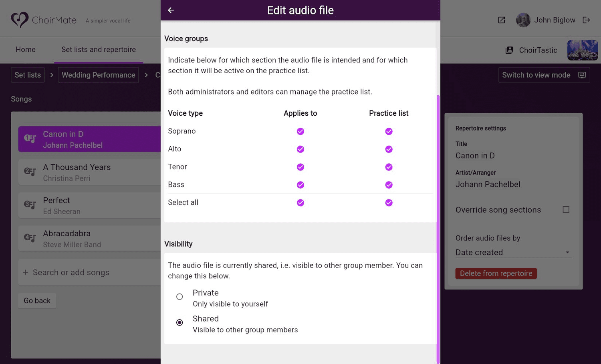The image size is (601, 364).
Task: Click the song number icon for Perfect
Action: click(x=30, y=205)
